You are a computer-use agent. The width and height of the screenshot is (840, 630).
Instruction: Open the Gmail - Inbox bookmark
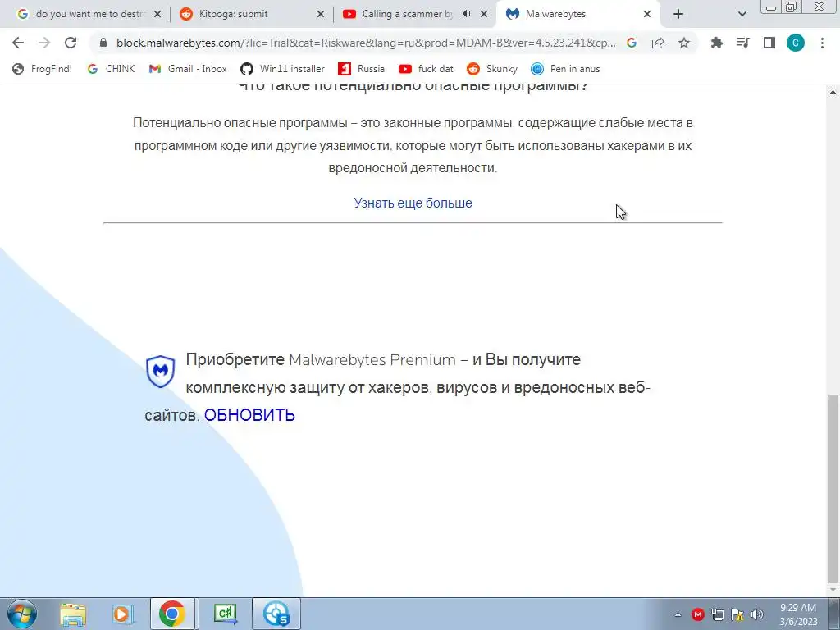pyautogui.click(x=188, y=69)
